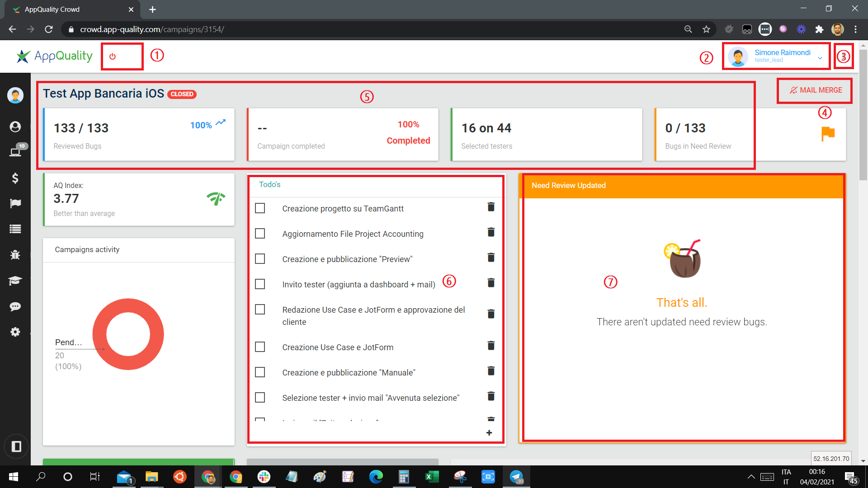Open a new browser tab

(152, 9)
